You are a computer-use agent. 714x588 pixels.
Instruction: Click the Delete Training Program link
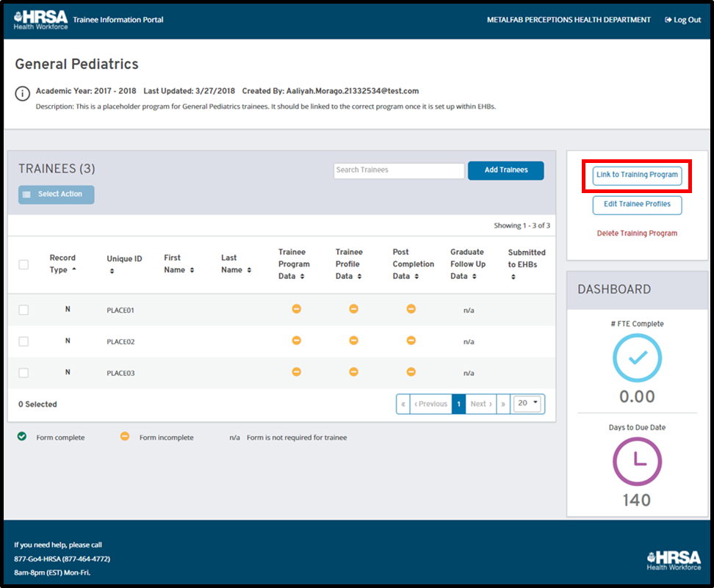click(637, 233)
